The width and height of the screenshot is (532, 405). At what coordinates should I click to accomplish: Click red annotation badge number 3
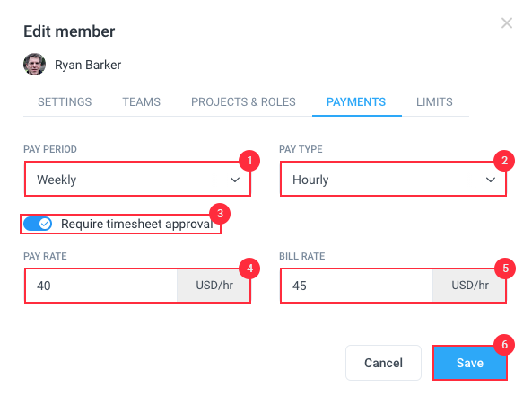click(220, 214)
